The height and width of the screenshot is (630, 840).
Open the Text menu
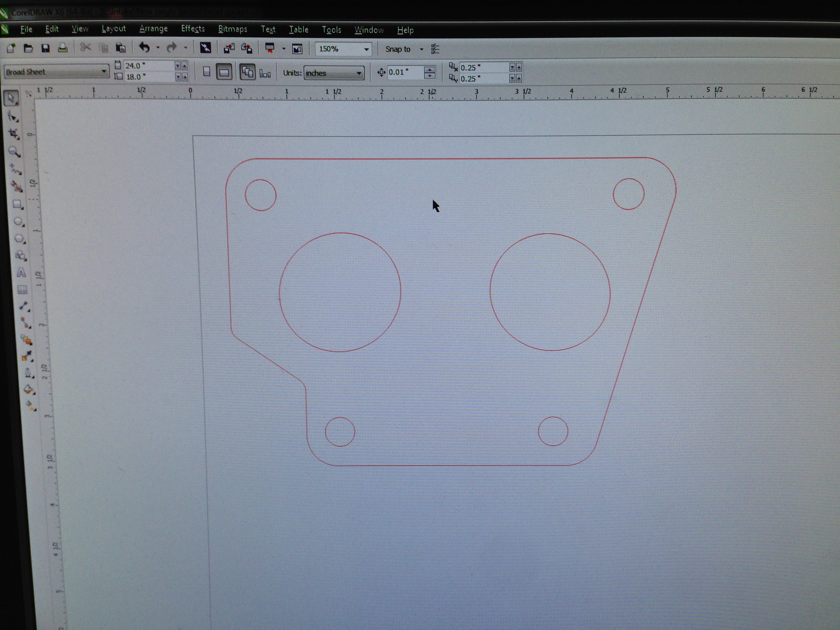point(268,30)
